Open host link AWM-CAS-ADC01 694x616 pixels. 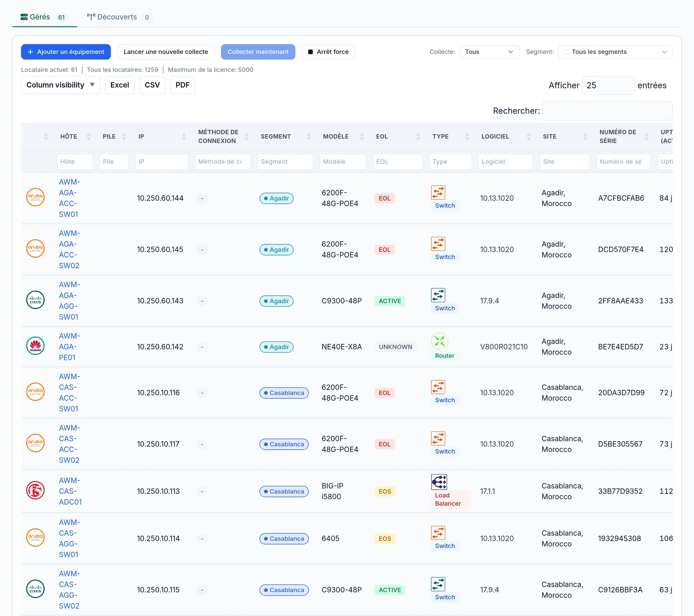point(70,491)
